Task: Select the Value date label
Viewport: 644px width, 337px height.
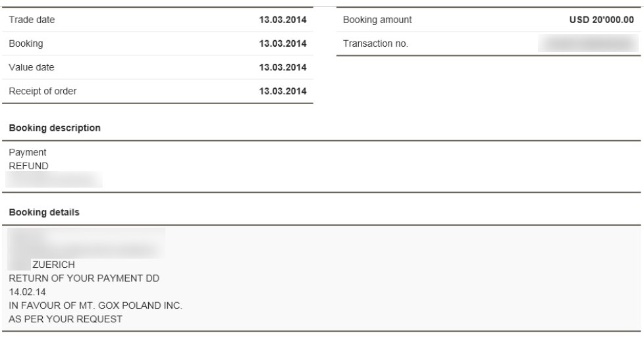Action: pos(31,67)
